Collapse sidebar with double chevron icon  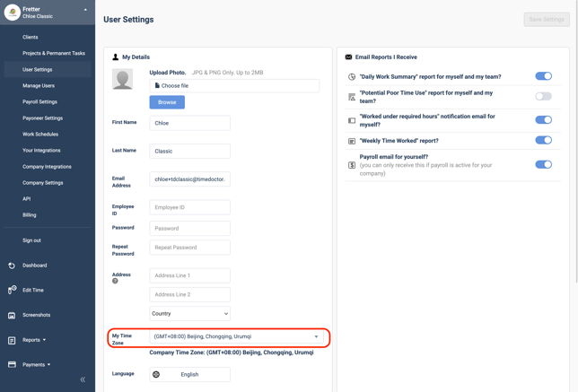pyautogui.click(x=83, y=379)
